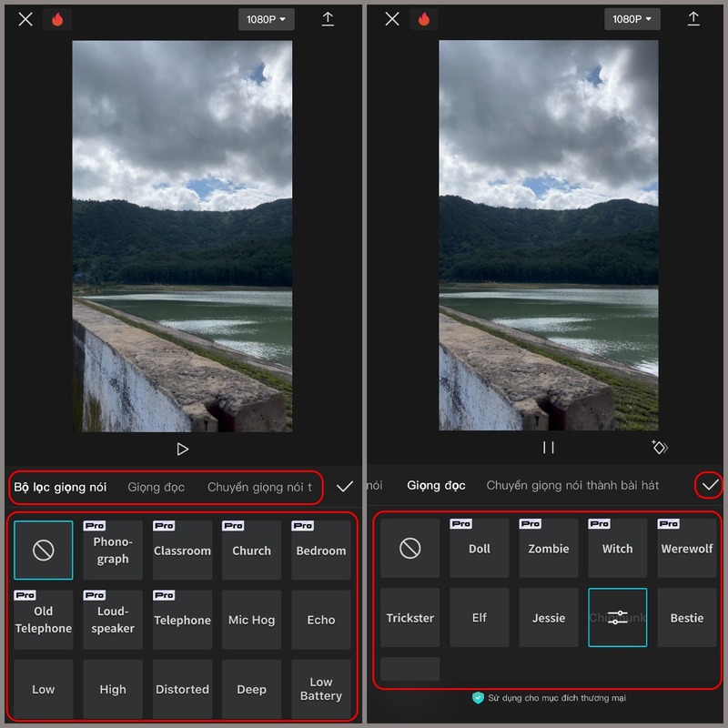Open 1080P resolution dropdown in left screen
This screenshot has width=728, height=728.
pos(266,19)
